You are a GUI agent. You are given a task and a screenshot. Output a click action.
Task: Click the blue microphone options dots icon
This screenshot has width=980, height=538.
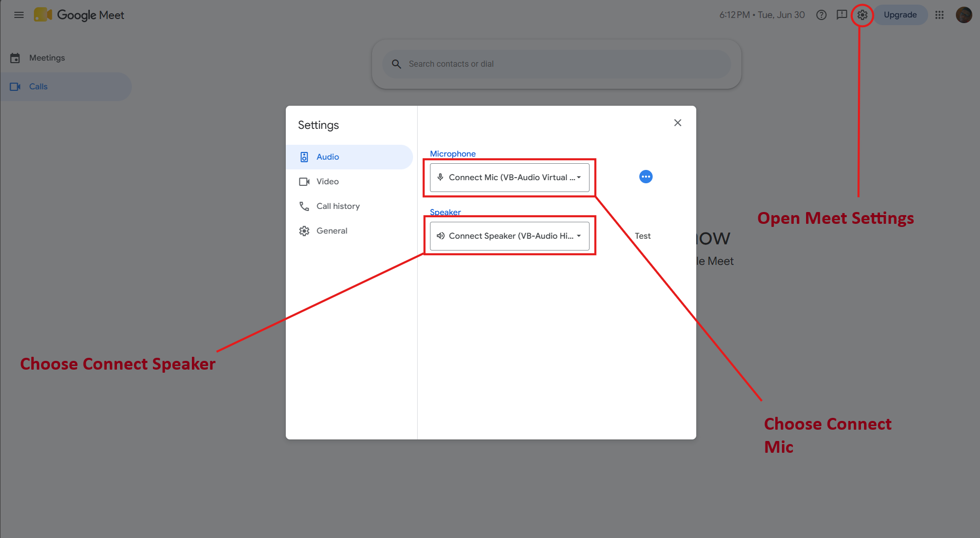pos(646,177)
